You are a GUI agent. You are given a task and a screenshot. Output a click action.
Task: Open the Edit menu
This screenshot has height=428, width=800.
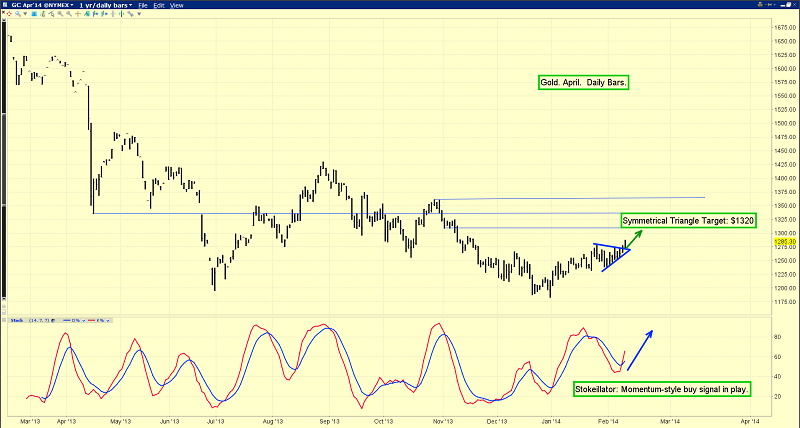point(160,6)
